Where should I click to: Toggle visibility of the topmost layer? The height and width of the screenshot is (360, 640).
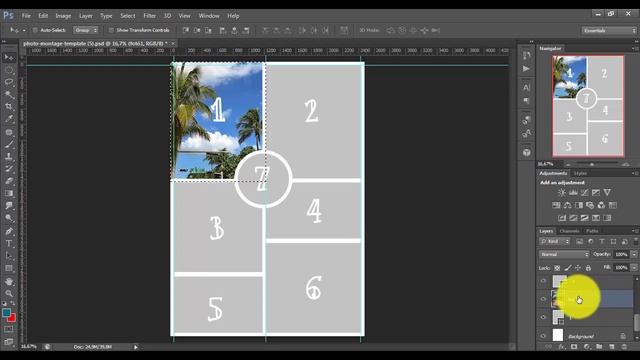pyautogui.click(x=543, y=281)
